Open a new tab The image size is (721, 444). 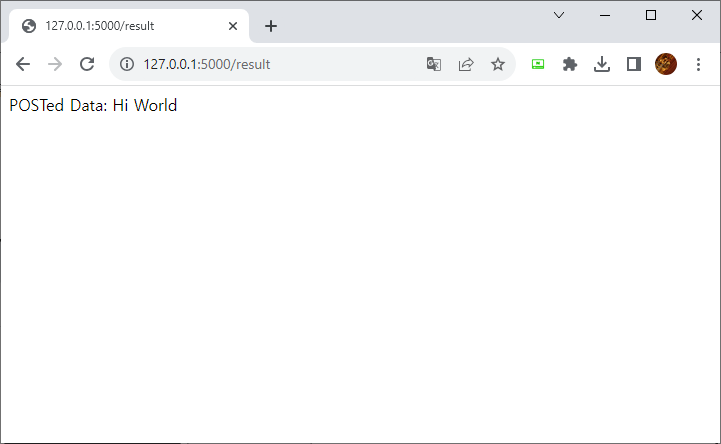pos(271,26)
